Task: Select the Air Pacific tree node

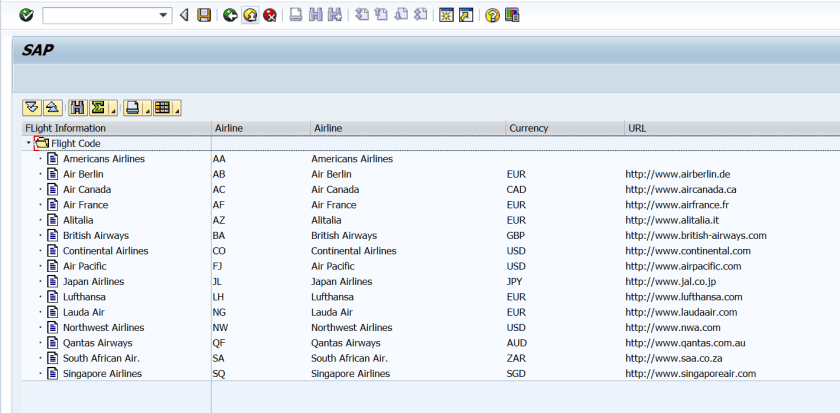Action: (x=85, y=266)
